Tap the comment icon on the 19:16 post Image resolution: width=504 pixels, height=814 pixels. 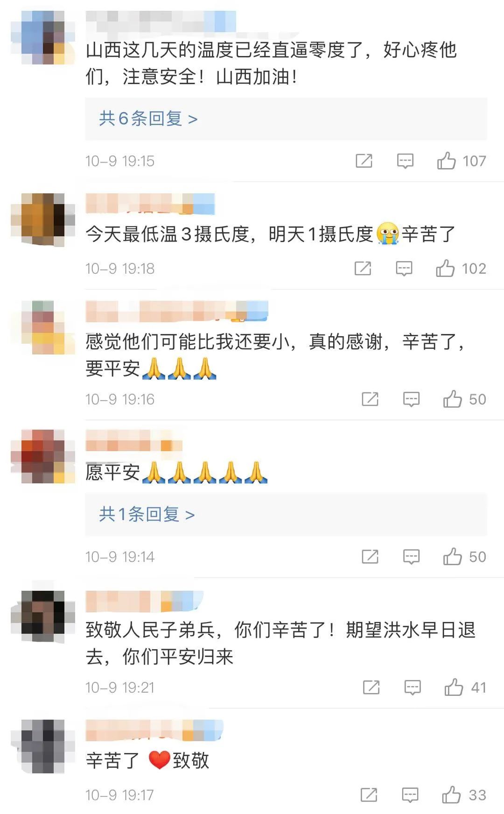(411, 399)
